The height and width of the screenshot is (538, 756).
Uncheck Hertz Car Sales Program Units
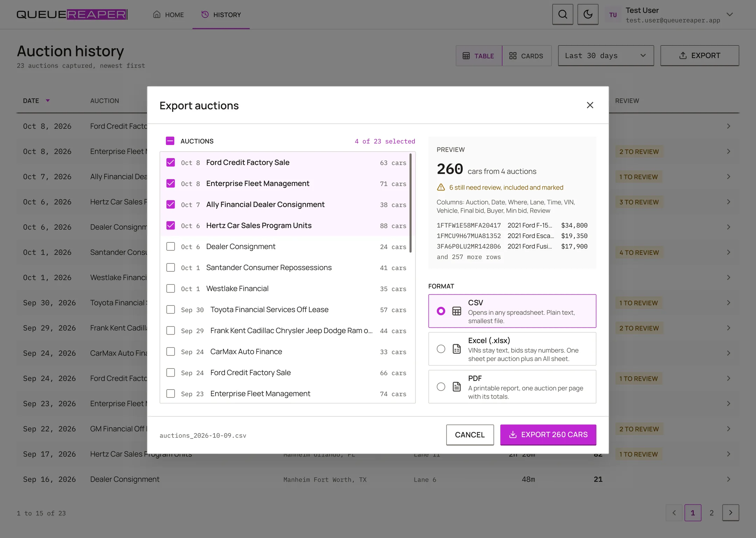[x=170, y=226]
